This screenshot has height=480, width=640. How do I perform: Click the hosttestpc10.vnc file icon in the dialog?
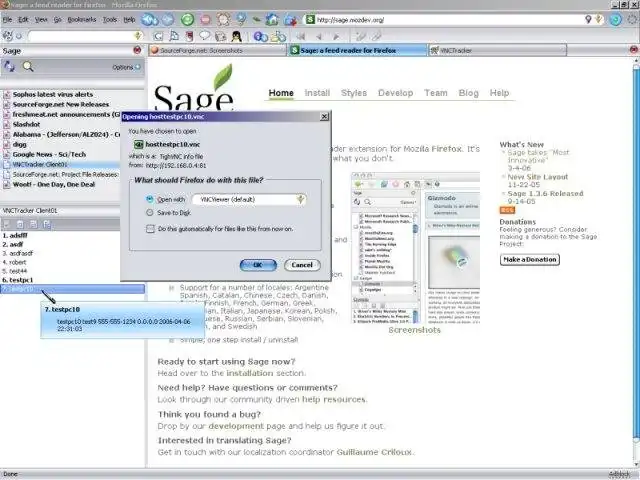click(138, 144)
